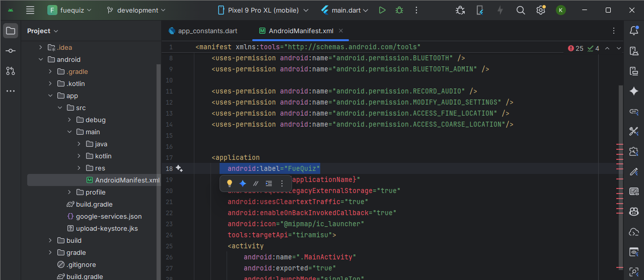Click the Debug bug icon
Viewport: 644px width, 280px height.
point(399,10)
